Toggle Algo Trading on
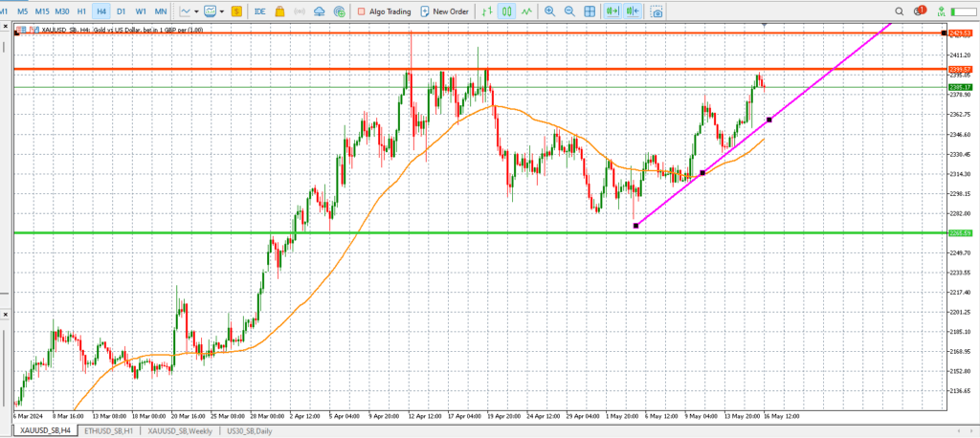Image resolution: width=980 pixels, height=438 pixels. [x=384, y=11]
